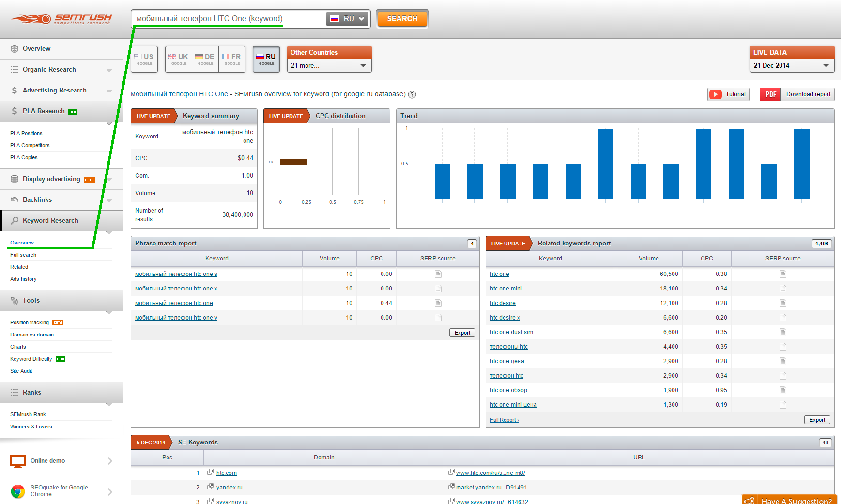
Task: Open the Backlinks menu section
Action: coord(37,200)
